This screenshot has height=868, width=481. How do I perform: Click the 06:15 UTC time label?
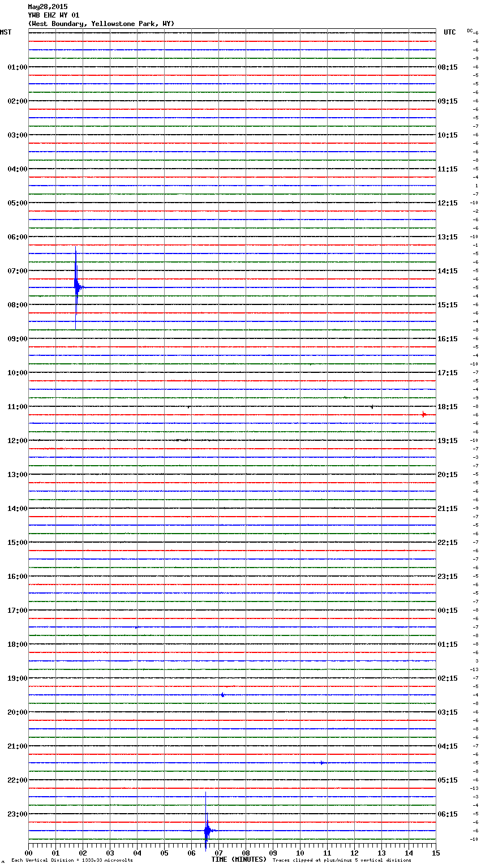tap(448, 814)
